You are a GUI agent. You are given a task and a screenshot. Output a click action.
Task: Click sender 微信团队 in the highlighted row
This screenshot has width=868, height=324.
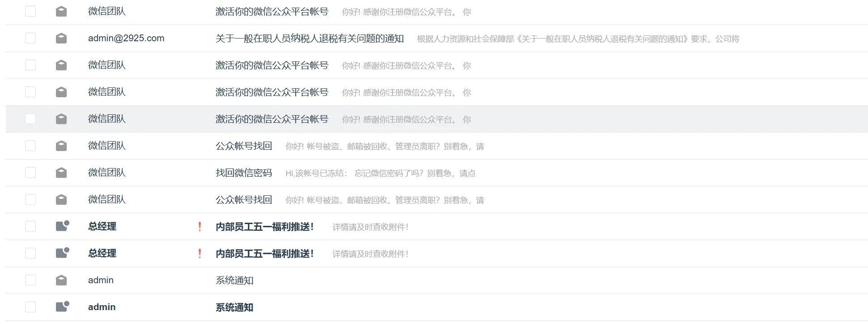click(107, 119)
